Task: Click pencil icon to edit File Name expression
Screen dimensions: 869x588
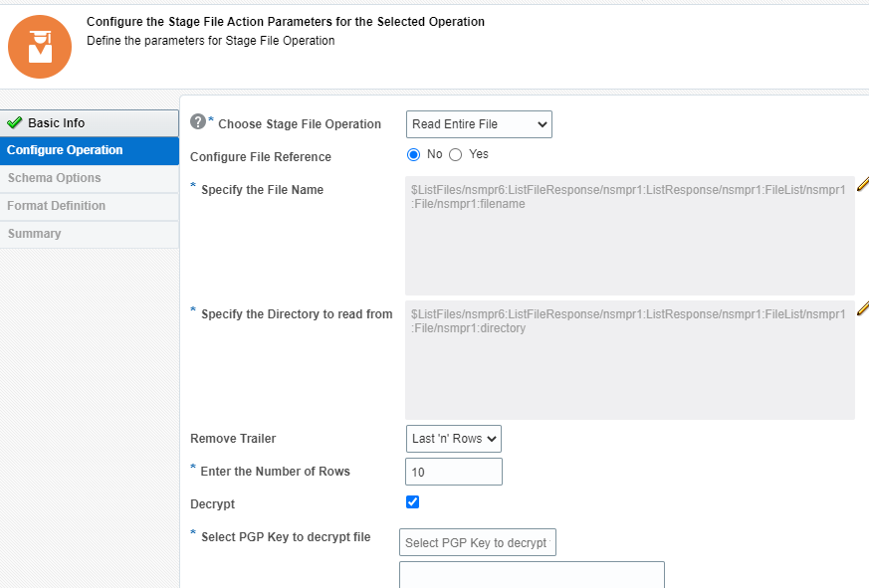Action: pyautogui.click(x=863, y=184)
